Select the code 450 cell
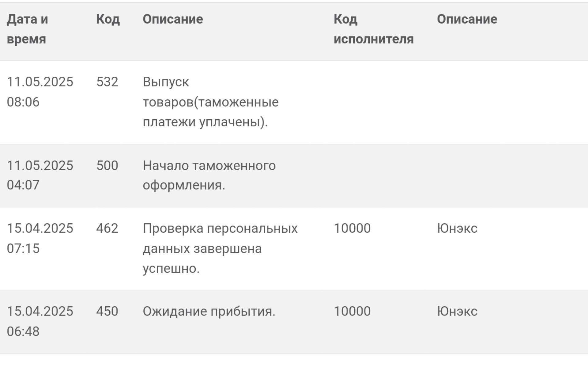Image resolution: width=588 pixels, height=368 pixels. (107, 312)
